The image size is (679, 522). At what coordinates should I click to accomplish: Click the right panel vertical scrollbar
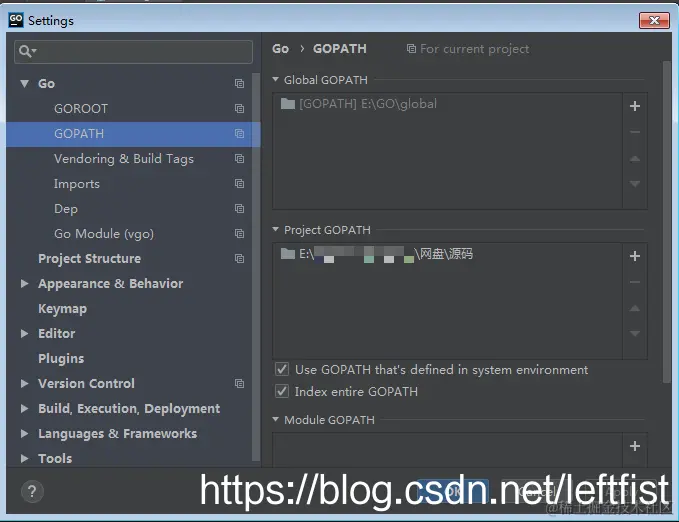click(x=666, y=221)
